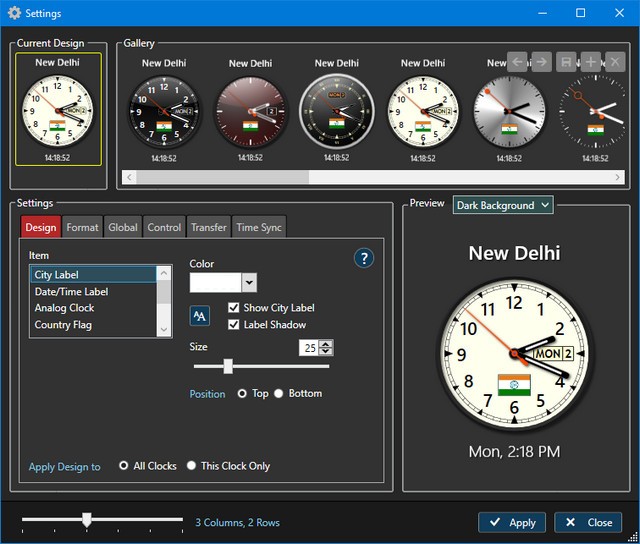
Task: Uncheck the Show City Label checkbox
Action: [234, 308]
